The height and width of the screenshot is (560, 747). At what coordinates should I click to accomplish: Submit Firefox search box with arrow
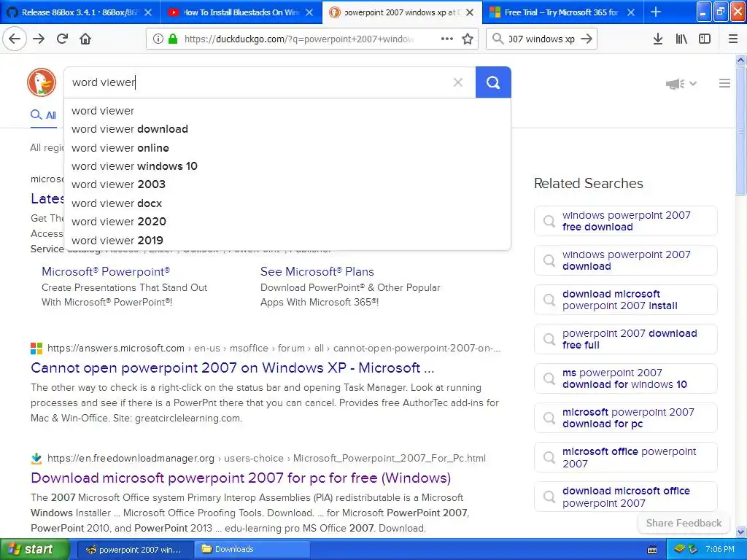tap(587, 39)
